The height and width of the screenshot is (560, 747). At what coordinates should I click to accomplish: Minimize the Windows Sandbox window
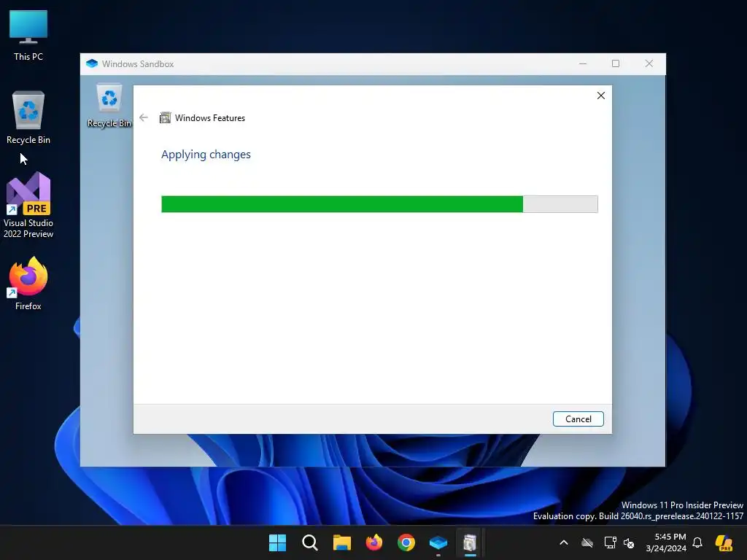click(x=583, y=64)
